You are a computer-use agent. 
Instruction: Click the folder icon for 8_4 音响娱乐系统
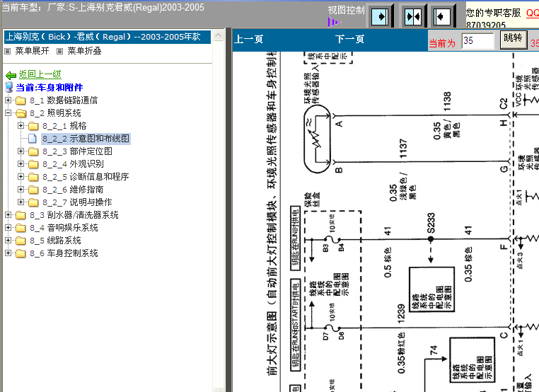21,228
